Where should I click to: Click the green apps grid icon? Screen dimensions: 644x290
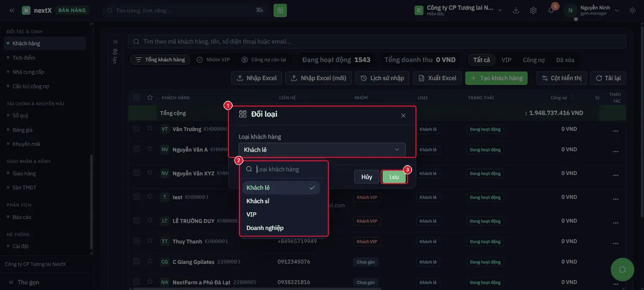280,10
